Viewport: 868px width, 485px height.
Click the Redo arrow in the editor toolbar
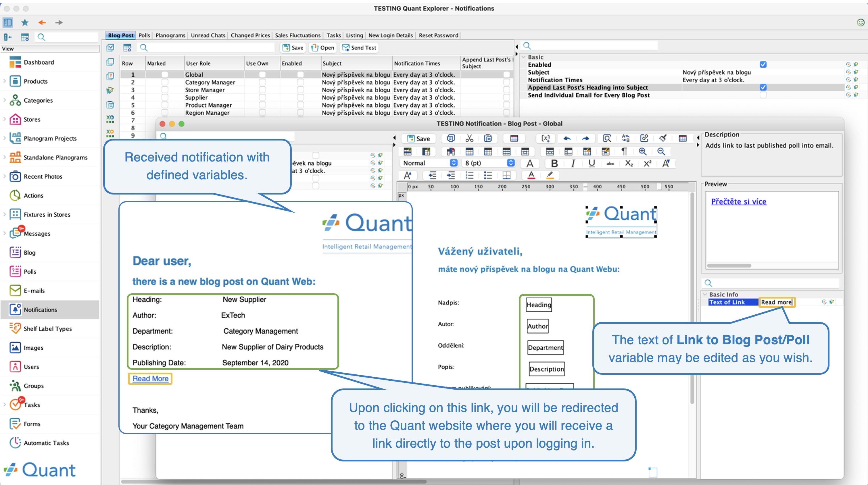(x=585, y=138)
